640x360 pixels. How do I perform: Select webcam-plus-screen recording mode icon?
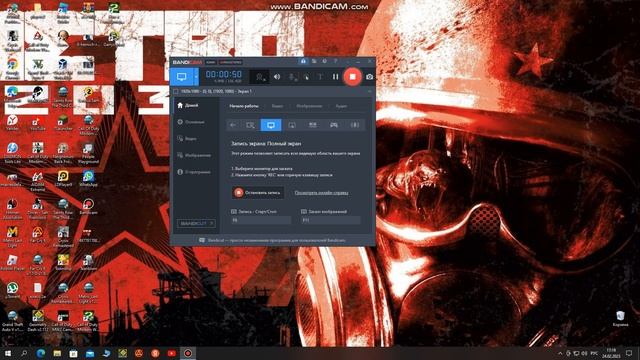tap(313, 125)
